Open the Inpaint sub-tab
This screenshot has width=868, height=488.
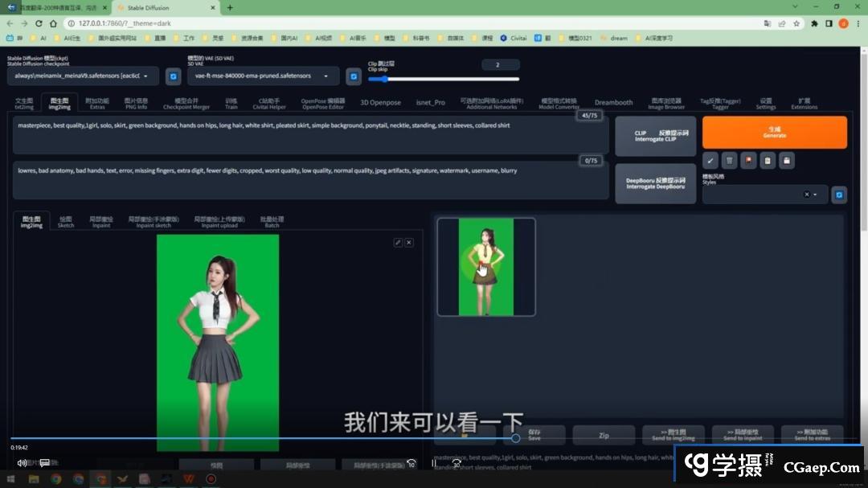(100, 222)
